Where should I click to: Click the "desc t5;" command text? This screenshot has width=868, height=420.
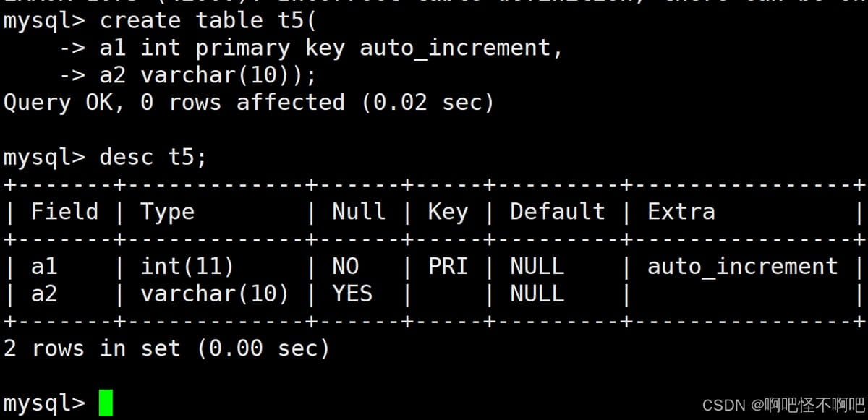pos(153,157)
